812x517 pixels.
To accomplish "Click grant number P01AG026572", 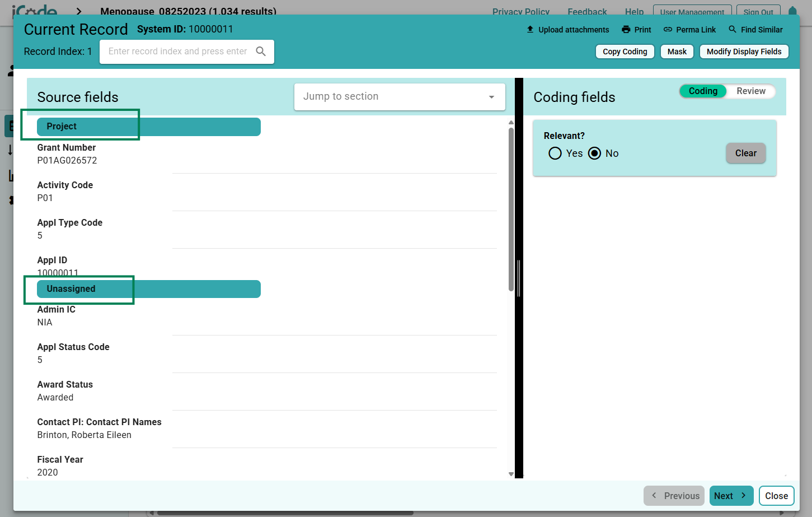I will [67, 161].
